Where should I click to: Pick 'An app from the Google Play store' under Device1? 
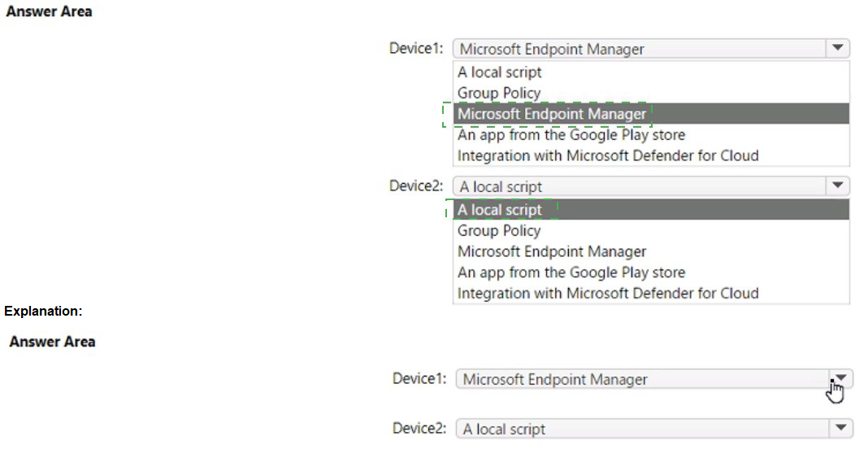tap(651, 134)
